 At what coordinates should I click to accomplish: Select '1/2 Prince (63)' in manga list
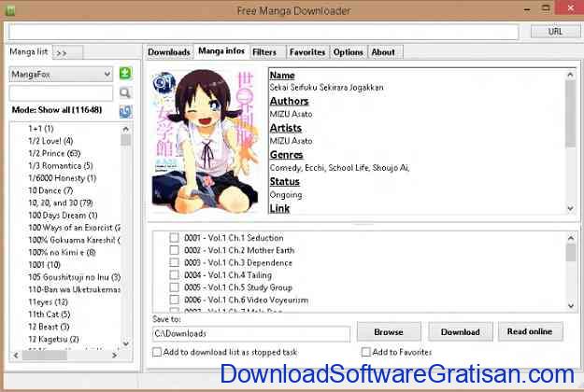(x=54, y=153)
